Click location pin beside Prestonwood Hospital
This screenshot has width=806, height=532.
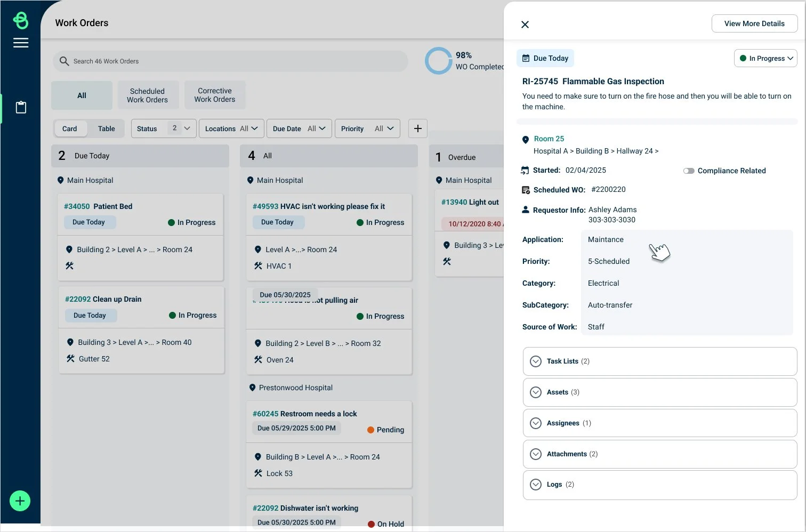click(x=252, y=388)
